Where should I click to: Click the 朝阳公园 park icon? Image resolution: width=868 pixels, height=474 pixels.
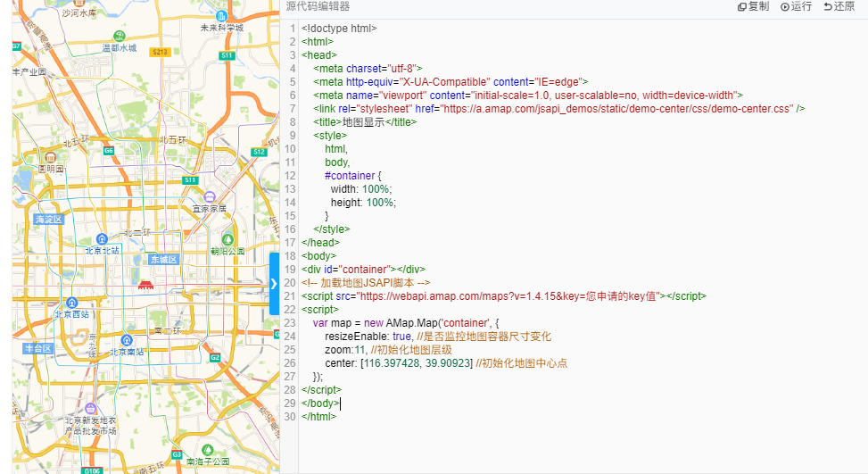tap(227, 240)
